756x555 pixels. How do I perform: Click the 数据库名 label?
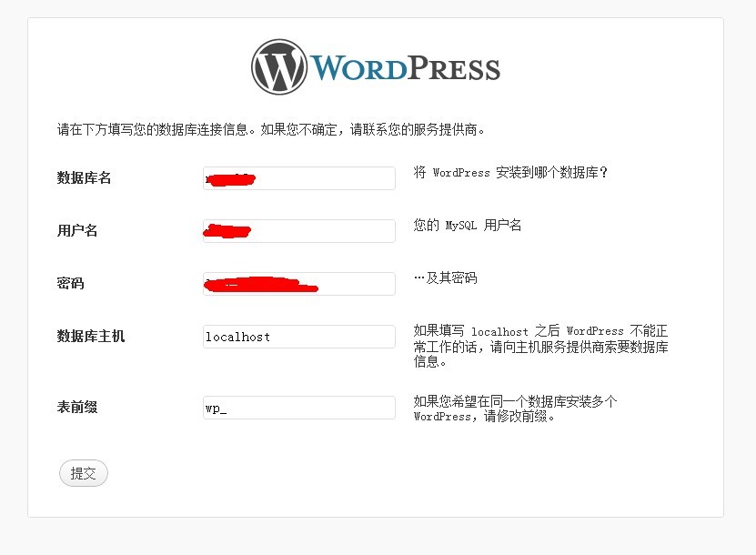click(x=84, y=178)
